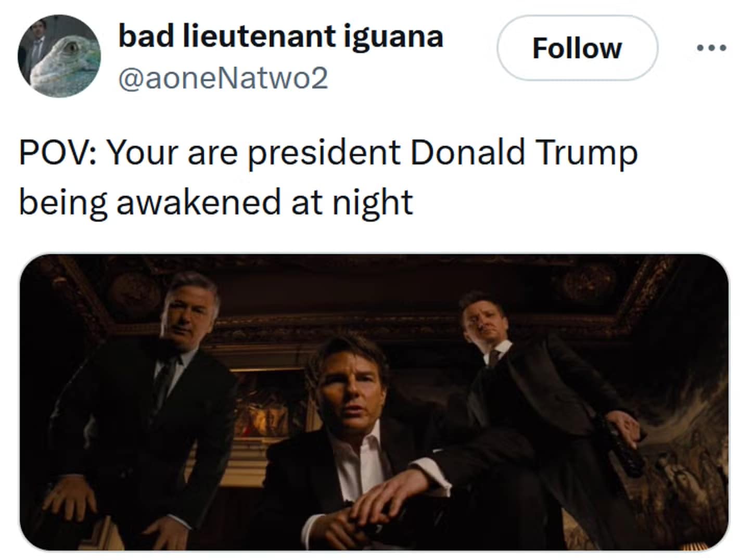740x560 pixels.
Task: Click the words Donald Trump in the tweet
Action: (524, 153)
